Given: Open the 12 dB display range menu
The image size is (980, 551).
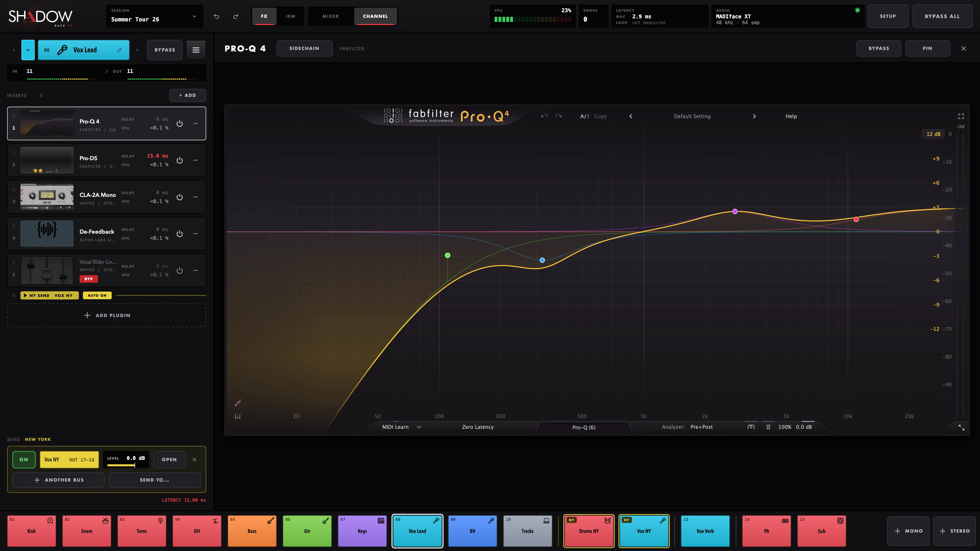Looking at the screenshot, I should pyautogui.click(x=933, y=134).
